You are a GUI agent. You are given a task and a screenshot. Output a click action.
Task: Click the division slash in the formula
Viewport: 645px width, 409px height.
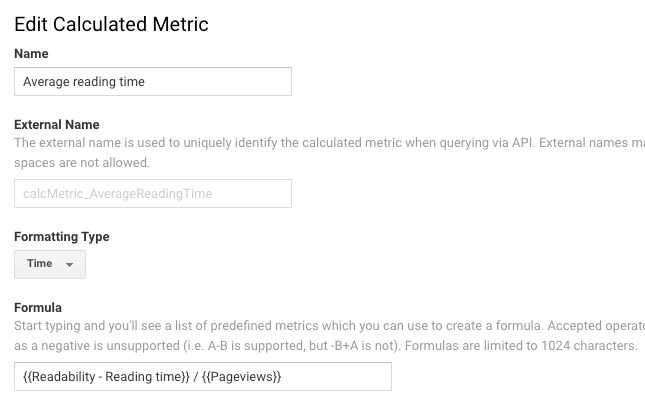coord(196,377)
